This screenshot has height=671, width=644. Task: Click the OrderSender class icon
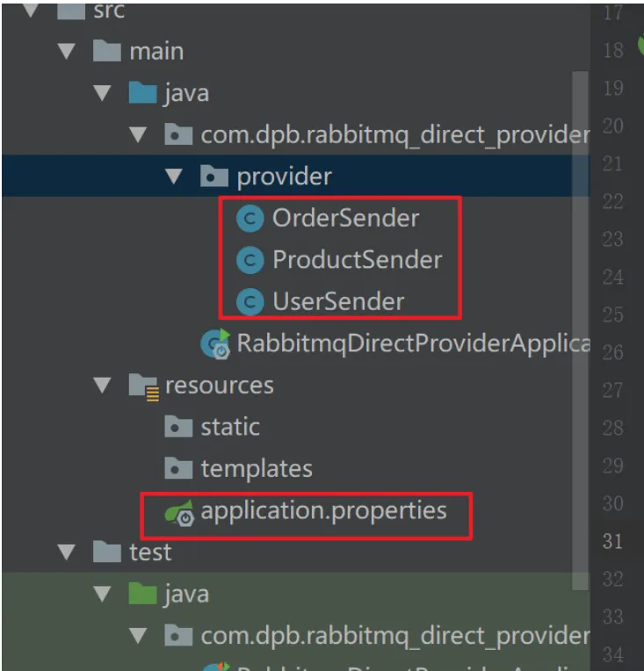click(250, 218)
